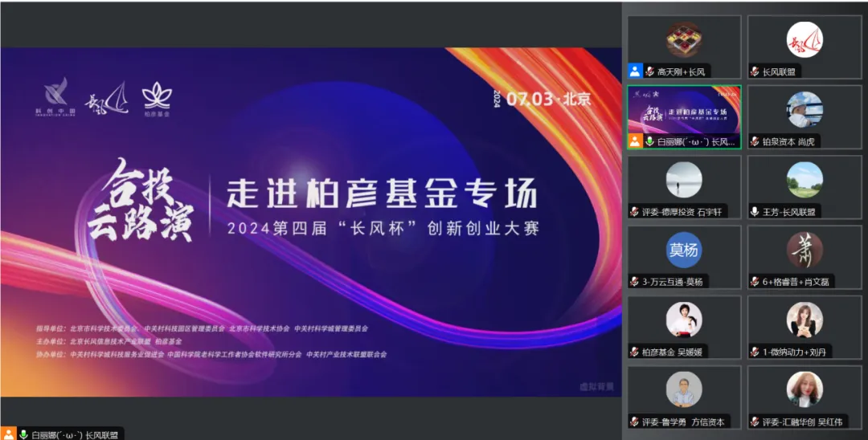Click the muted mic icon beside 高天刚+长风

649,71
